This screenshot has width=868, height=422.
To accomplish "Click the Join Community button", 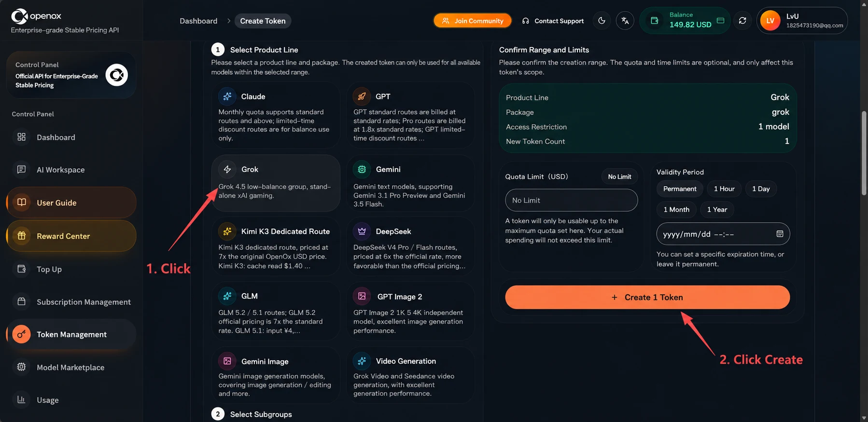I will coord(472,21).
